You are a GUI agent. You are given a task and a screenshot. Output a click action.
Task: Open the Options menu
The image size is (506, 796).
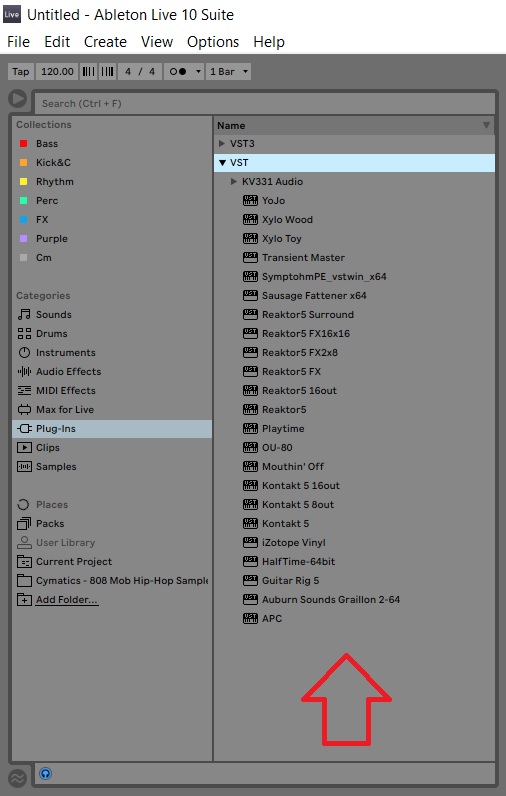point(213,42)
